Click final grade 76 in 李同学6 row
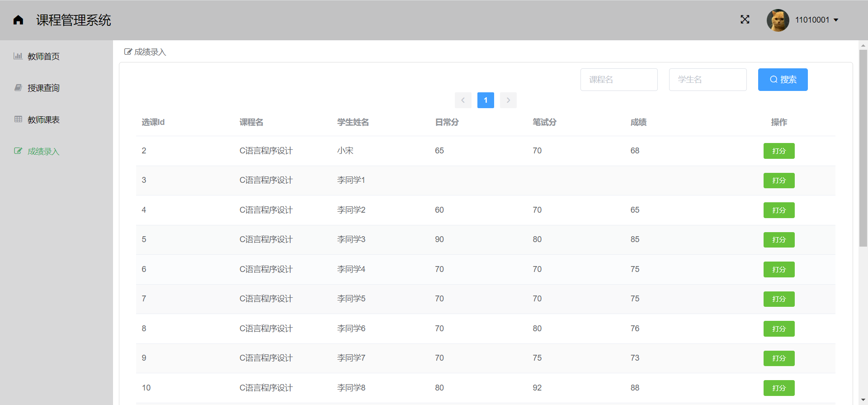 point(635,329)
